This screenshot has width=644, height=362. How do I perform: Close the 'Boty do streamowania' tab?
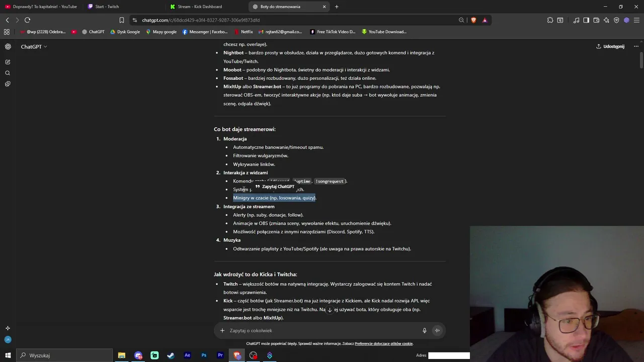point(324,7)
